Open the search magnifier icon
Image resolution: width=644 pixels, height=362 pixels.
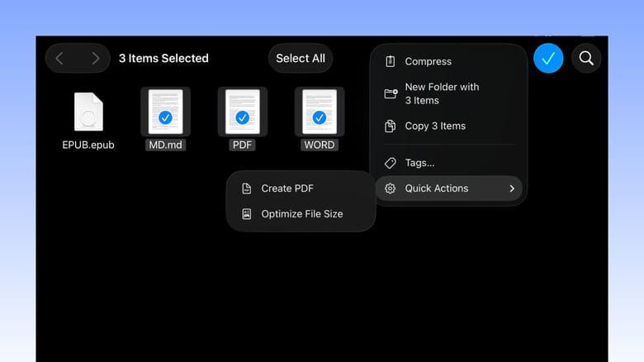pos(586,58)
